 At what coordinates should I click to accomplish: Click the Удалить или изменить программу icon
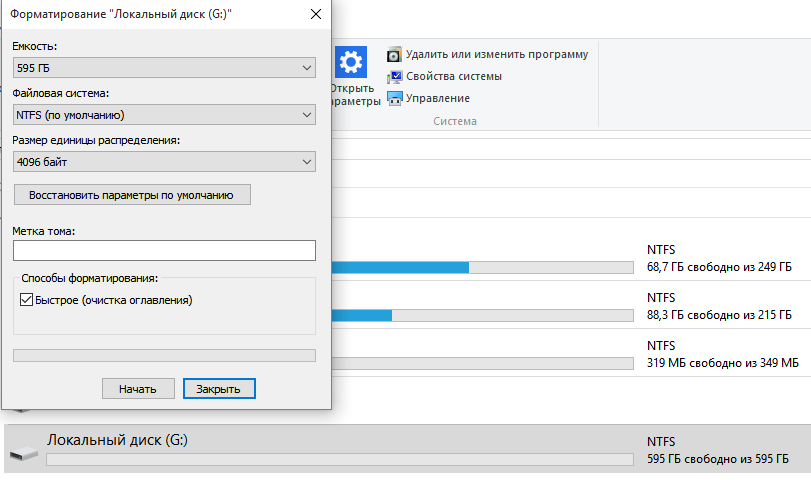point(396,54)
